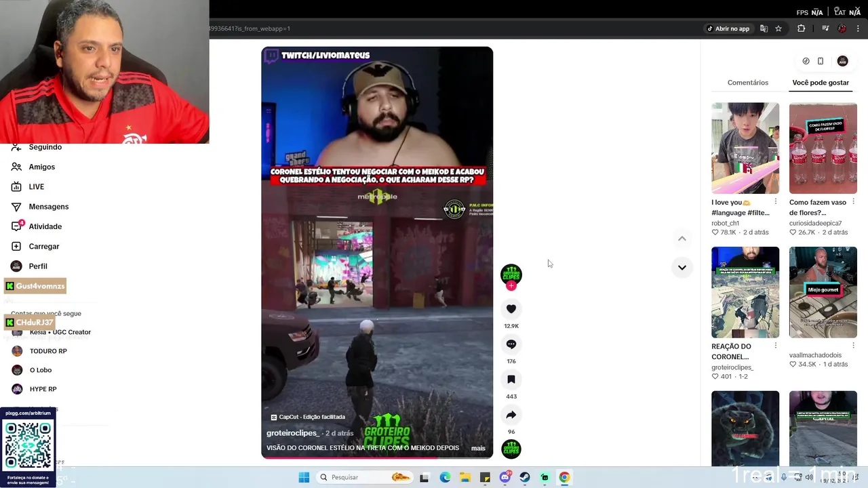The image size is (868, 488).
Task: Click the Abrir no app button
Action: pyautogui.click(x=728, y=28)
